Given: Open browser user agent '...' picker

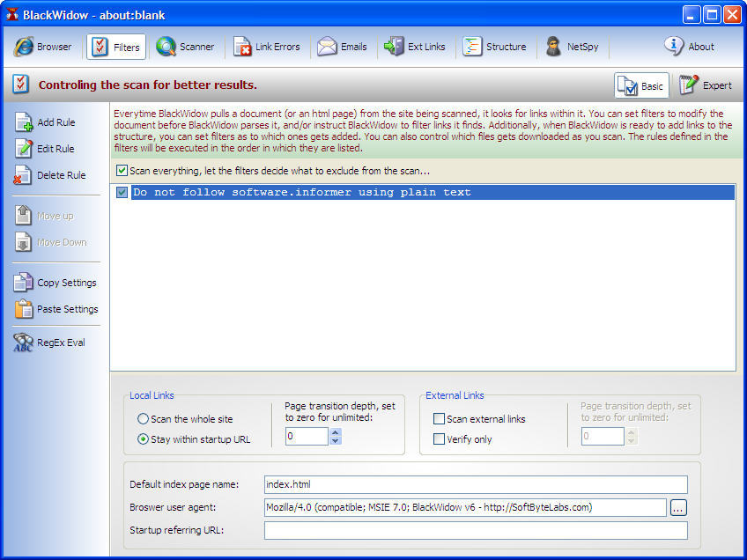Looking at the screenshot, I should [678, 508].
